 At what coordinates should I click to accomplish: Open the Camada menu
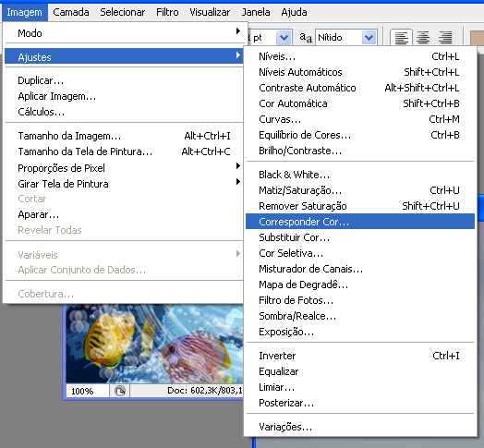(71, 12)
